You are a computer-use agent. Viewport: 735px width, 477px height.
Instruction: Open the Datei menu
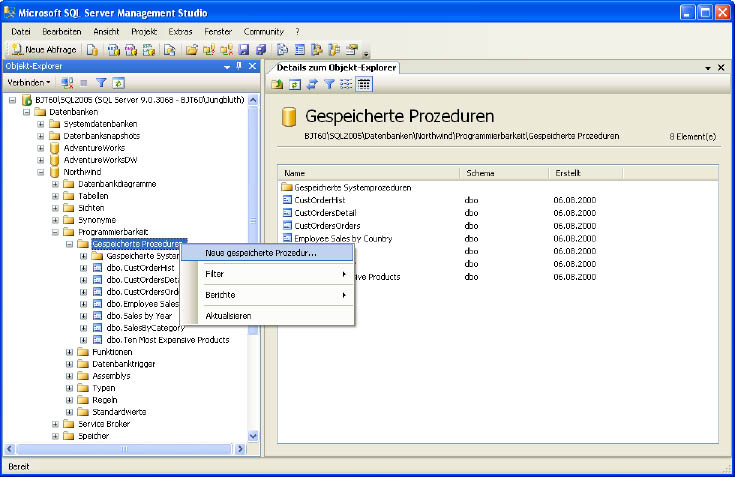(x=21, y=31)
